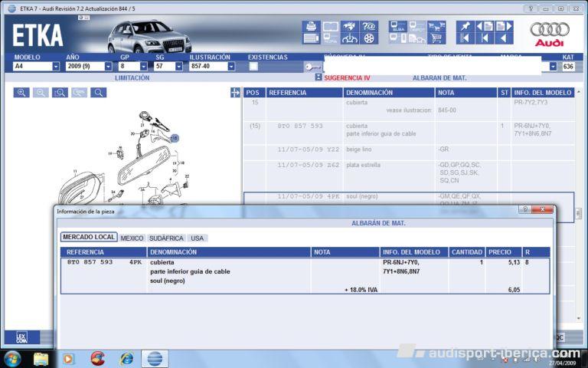Open the book catalog icon

331,26
